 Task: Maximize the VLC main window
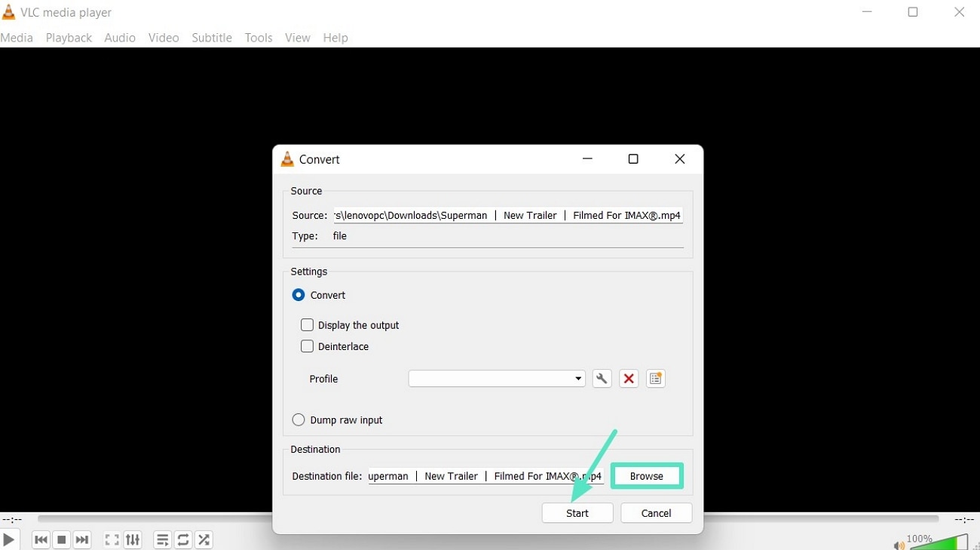coord(913,12)
